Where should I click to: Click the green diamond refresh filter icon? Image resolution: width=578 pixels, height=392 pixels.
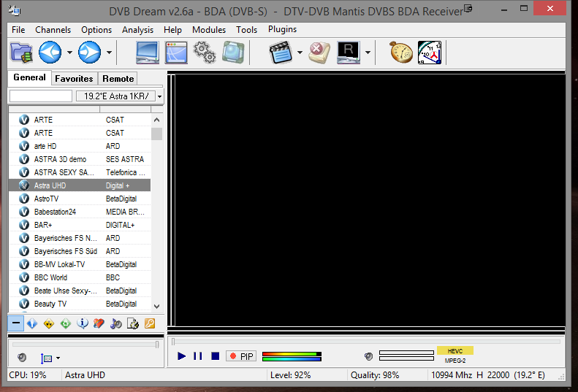(x=66, y=323)
